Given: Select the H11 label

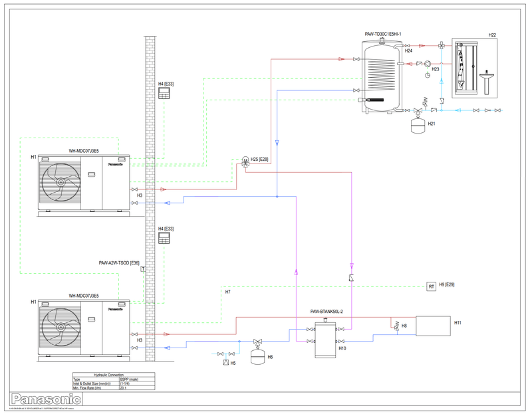Looking at the screenshot, I should pos(458,323).
